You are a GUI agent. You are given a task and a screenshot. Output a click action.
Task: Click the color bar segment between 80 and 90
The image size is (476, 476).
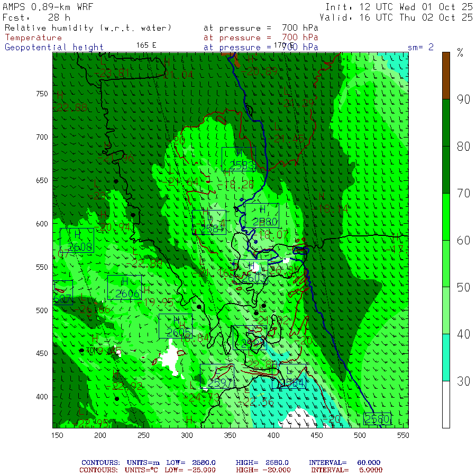tap(446, 123)
